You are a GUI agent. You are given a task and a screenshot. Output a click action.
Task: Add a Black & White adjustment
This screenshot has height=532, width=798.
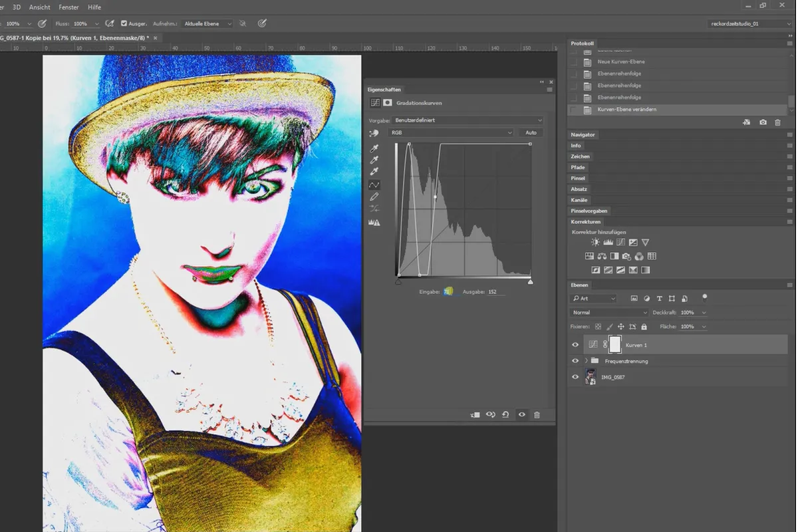(x=614, y=256)
